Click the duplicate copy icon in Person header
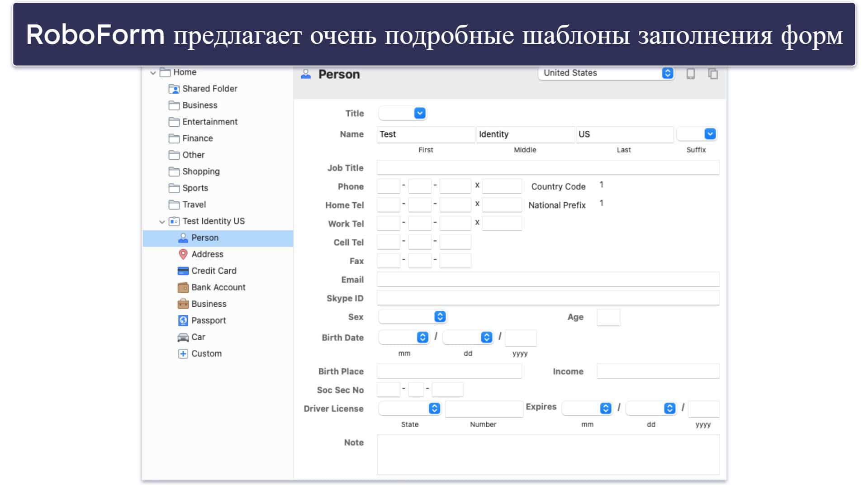This screenshot has width=868, height=485. point(713,74)
